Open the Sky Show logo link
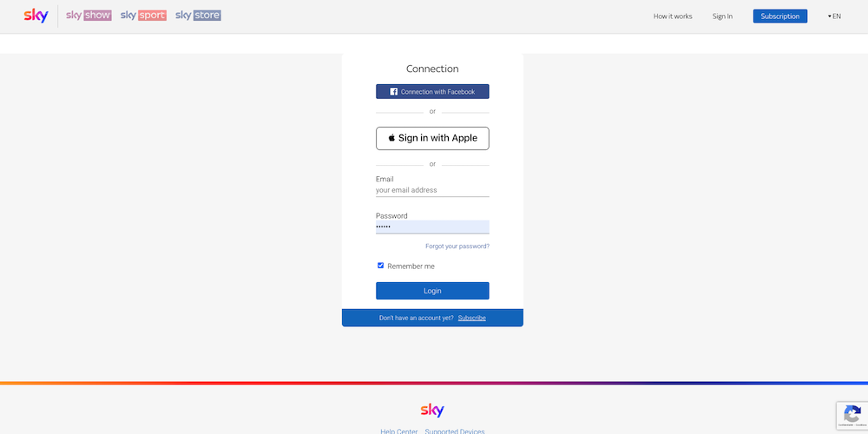The width and height of the screenshot is (868, 434). click(89, 16)
